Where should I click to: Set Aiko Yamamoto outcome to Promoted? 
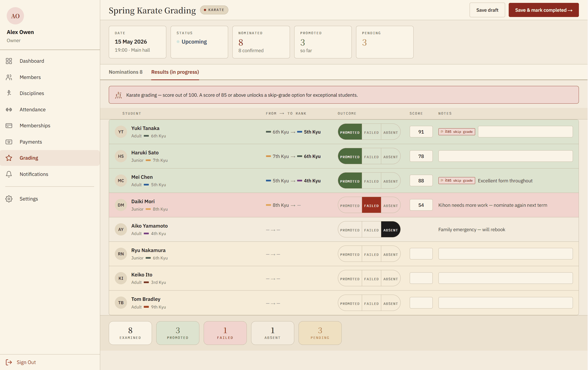pyautogui.click(x=350, y=229)
